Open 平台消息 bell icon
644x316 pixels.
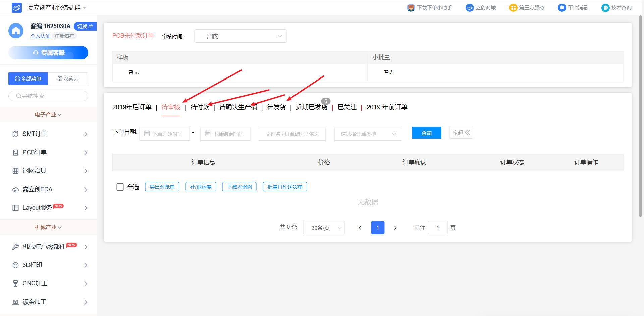[x=562, y=8]
